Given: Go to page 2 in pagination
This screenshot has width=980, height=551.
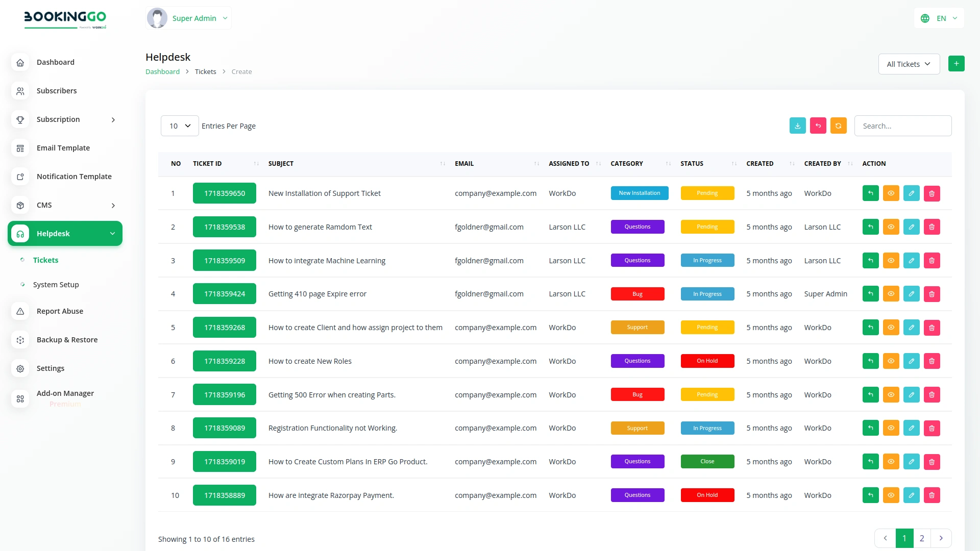Looking at the screenshot, I should (x=922, y=538).
